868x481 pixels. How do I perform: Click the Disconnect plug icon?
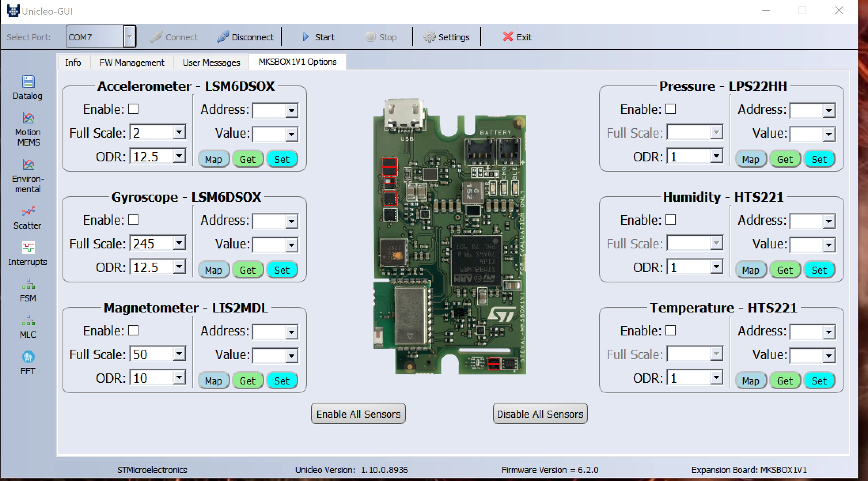click(223, 37)
